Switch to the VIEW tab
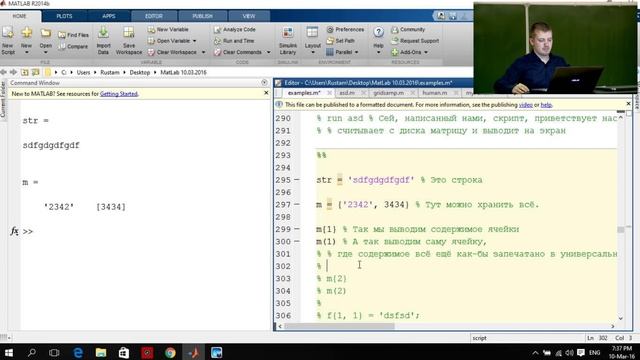Viewport: 640px width, 360px height. tap(249, 16)
